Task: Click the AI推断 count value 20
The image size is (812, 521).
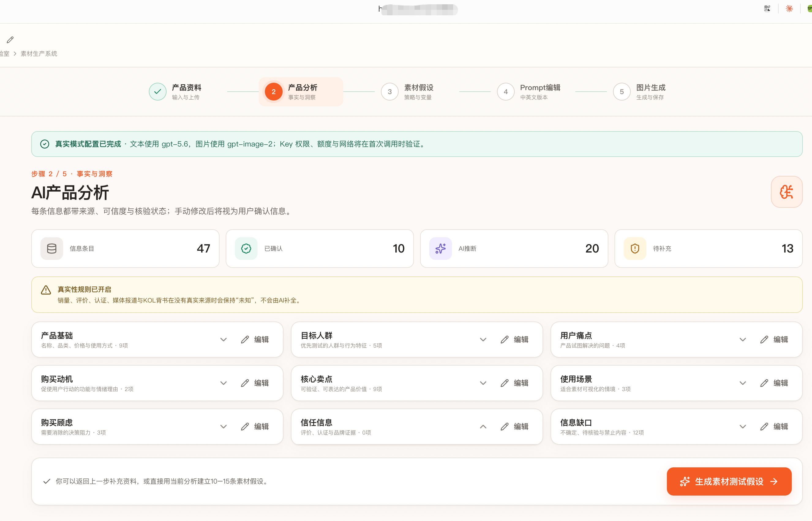Action: [592, 248]
